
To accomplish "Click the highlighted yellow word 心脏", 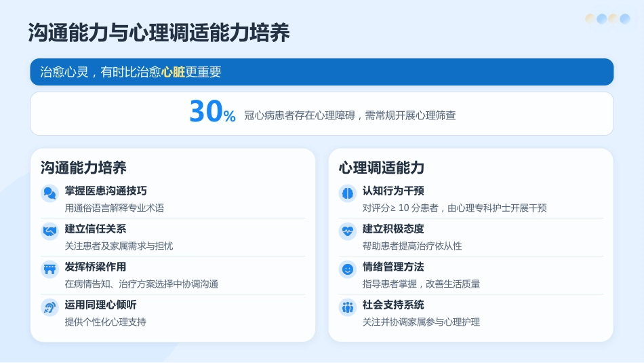I will pos(173,72).
